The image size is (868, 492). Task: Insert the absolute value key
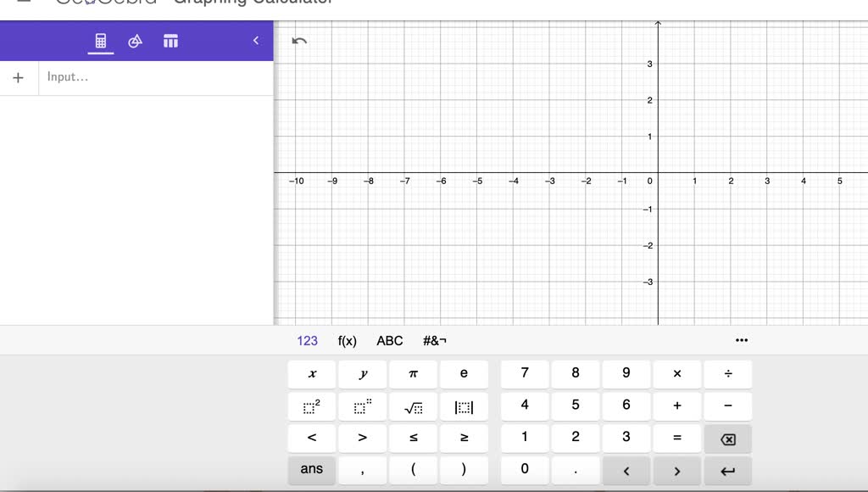click(x=464, y=406)
